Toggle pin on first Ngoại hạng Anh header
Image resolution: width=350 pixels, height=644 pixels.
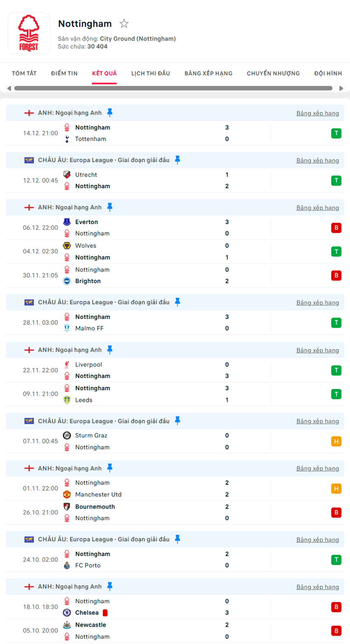coord(110,113)
